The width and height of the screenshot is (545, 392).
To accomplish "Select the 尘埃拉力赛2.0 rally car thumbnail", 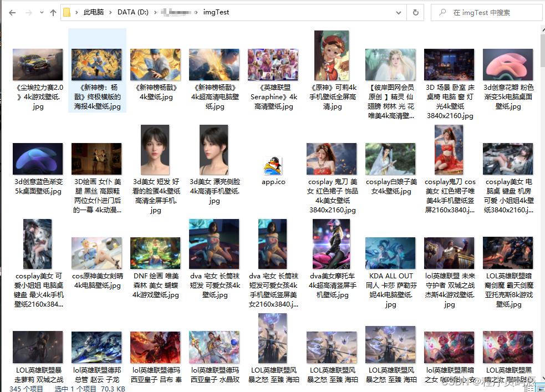I will [38, 65].
